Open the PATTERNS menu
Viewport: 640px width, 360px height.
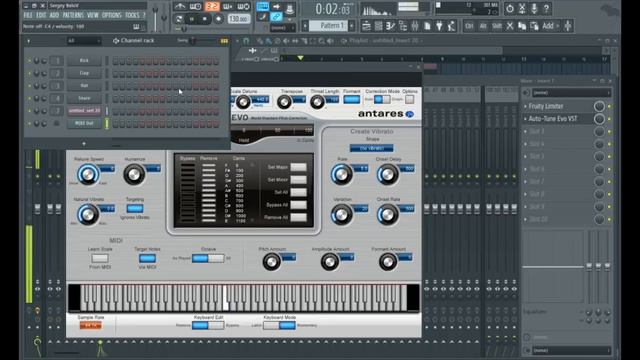click(x=73, y=15)
